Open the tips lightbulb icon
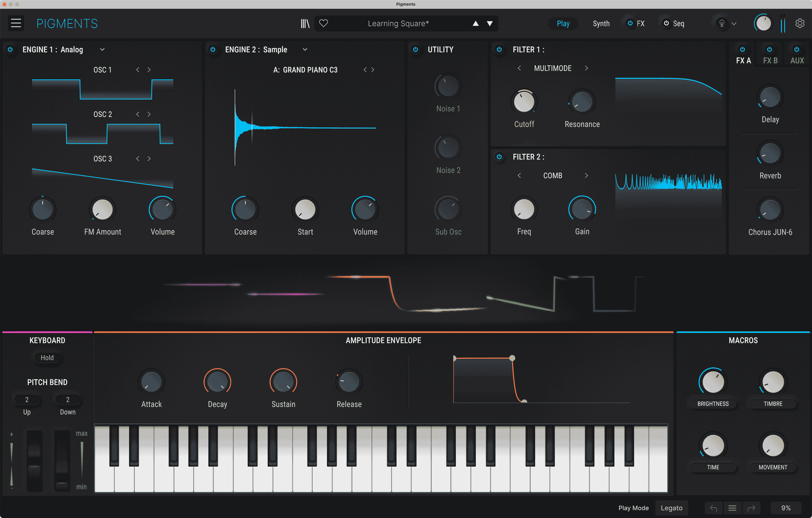Viewport: 812px width, 518px height. (x=722, y=23)
